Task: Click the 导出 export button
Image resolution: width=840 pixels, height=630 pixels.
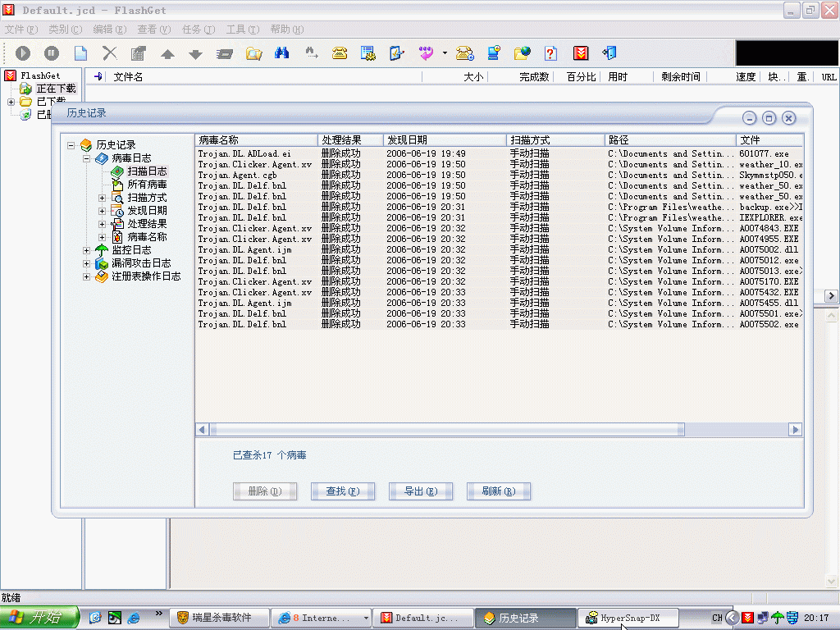Action: click(420, 491)
